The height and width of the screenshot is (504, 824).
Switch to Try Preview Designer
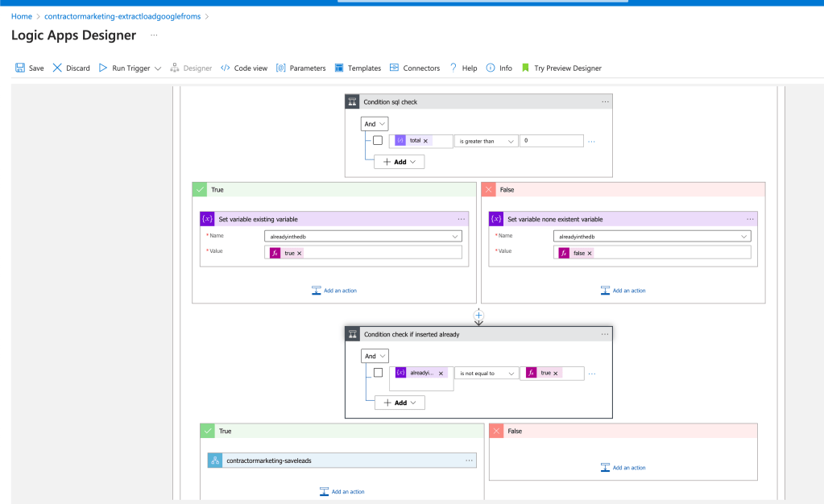[561, 68]
